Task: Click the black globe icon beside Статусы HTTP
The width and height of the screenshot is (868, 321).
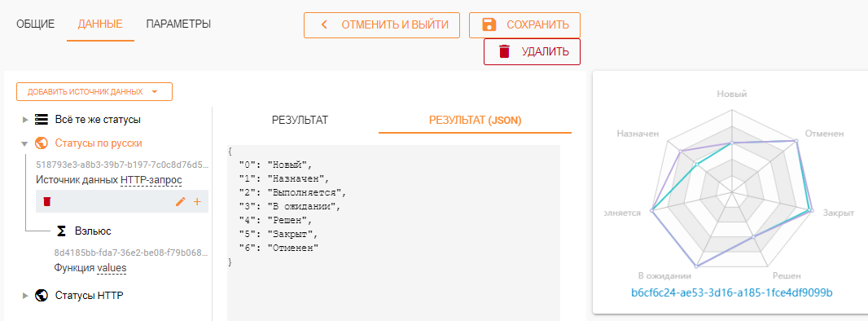Action: click(41, 295)
